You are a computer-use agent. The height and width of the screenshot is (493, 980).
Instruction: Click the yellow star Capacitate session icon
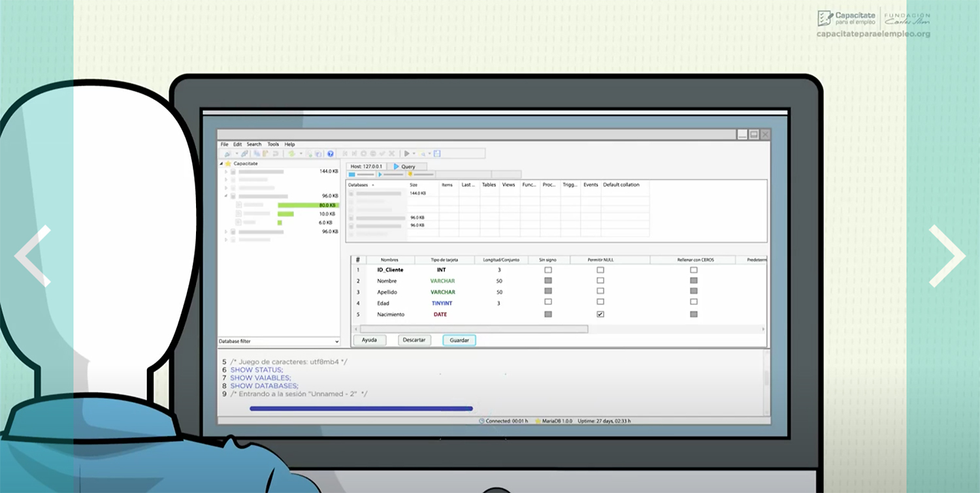coord(228,164)
